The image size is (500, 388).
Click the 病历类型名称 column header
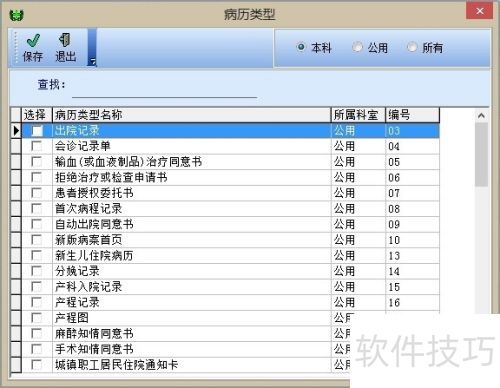pos(192,115)
